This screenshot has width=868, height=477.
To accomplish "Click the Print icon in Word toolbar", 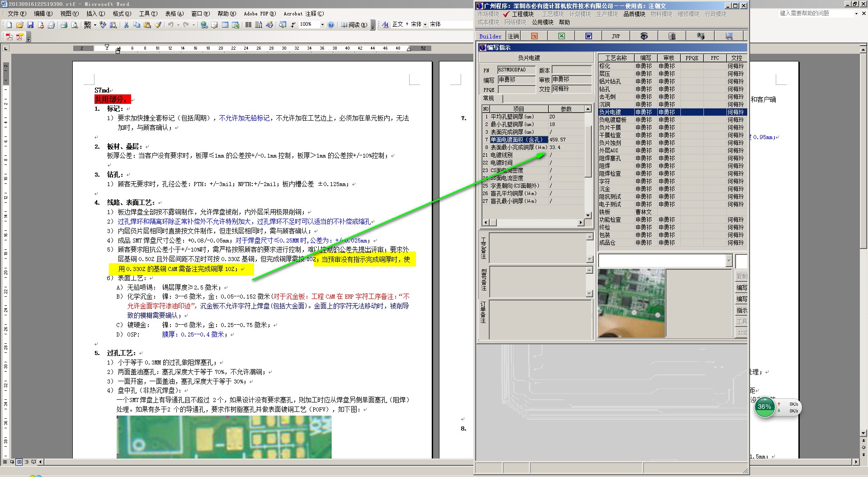I will tap(64, 24).
